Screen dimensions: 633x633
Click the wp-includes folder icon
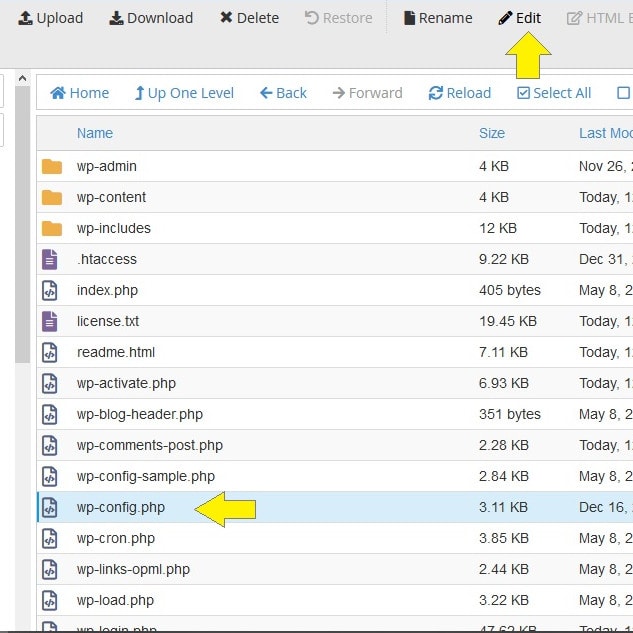(52, 228)
